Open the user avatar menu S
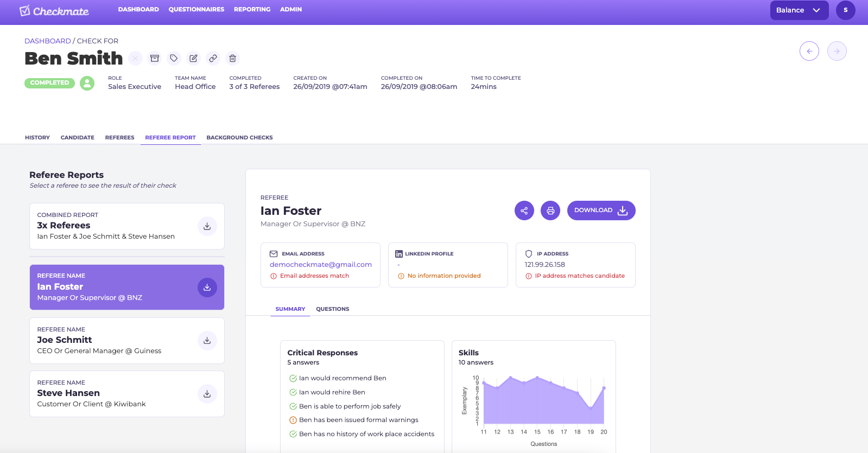The image size is (868, 453). 846,10
